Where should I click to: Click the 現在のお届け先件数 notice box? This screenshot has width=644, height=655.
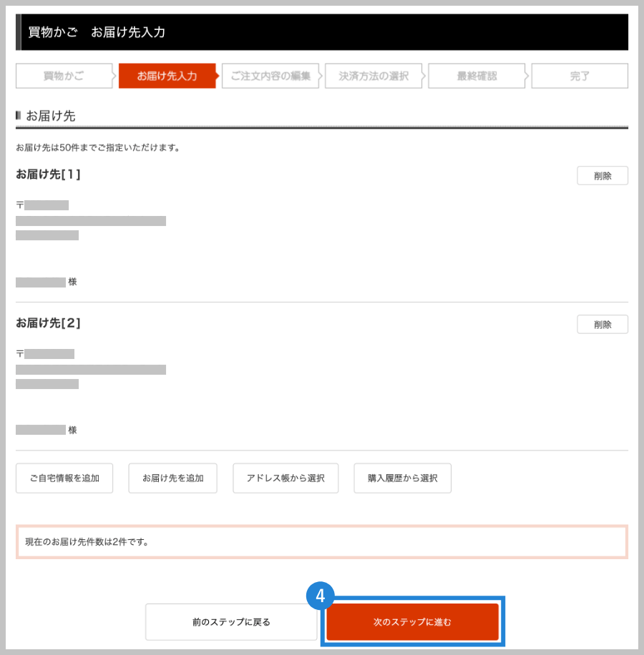[322, 542]
